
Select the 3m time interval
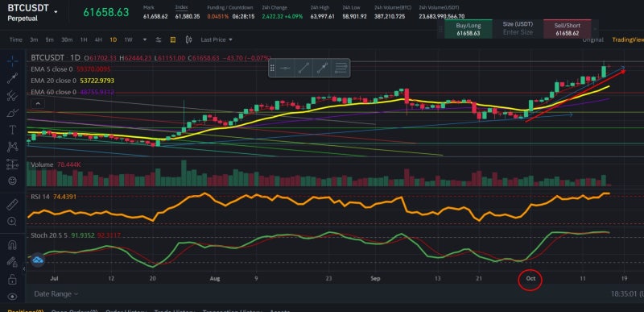pos(34,40)
